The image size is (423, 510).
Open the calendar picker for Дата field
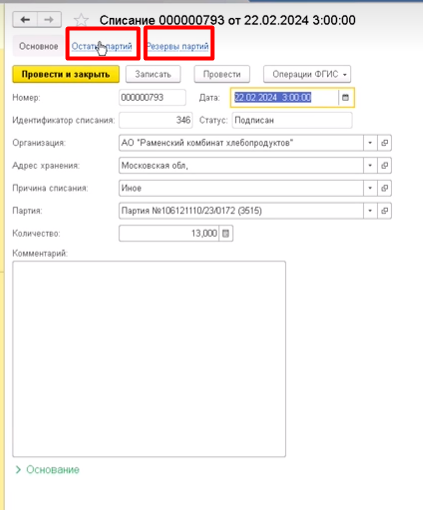point(346,98)
